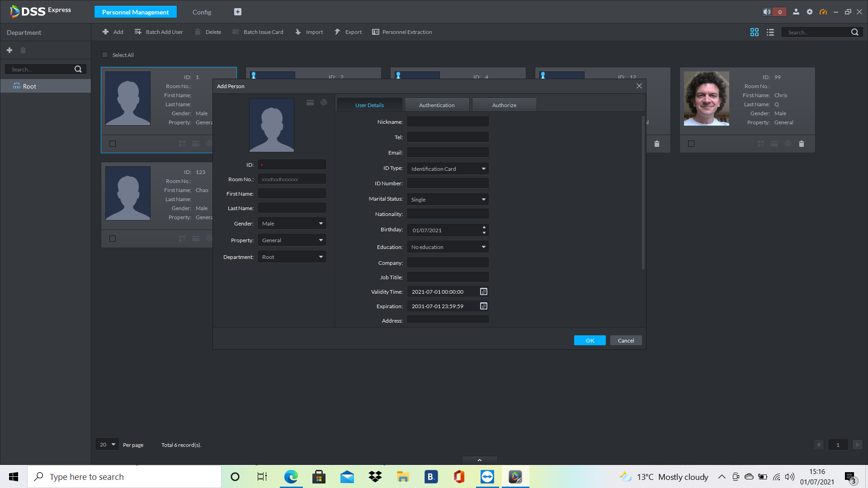The image size is (868, 488).
Task: Click the fingerprint icon beside the person photo
Action: point(324,103)
